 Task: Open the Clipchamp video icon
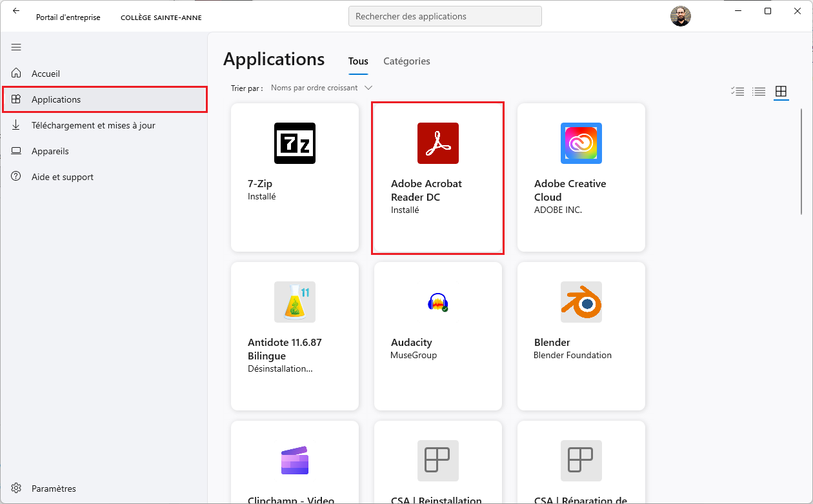pos(295,461)
